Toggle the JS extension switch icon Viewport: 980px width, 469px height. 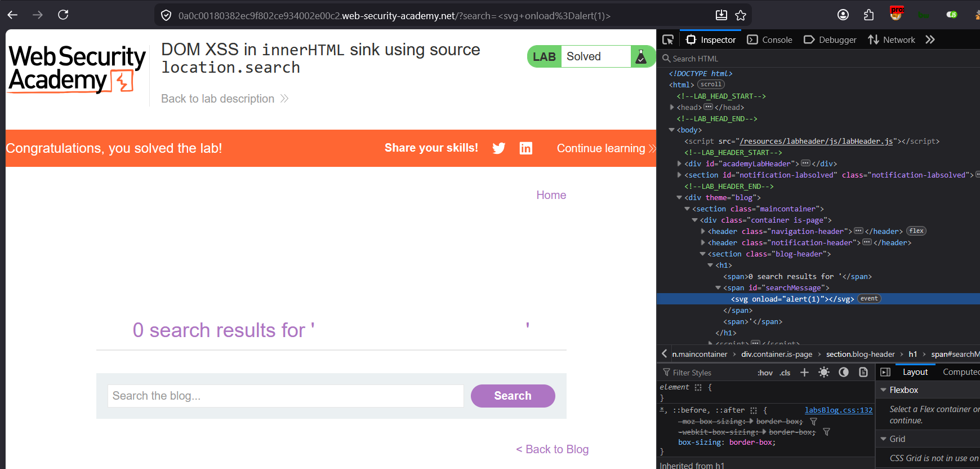point(952,15)
